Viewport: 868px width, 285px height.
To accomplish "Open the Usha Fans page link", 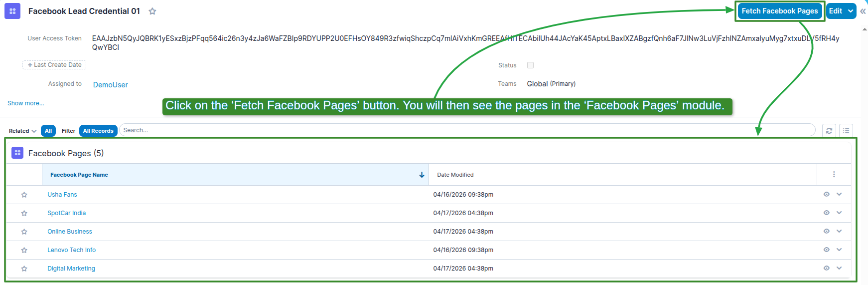I will pos(62,195).
